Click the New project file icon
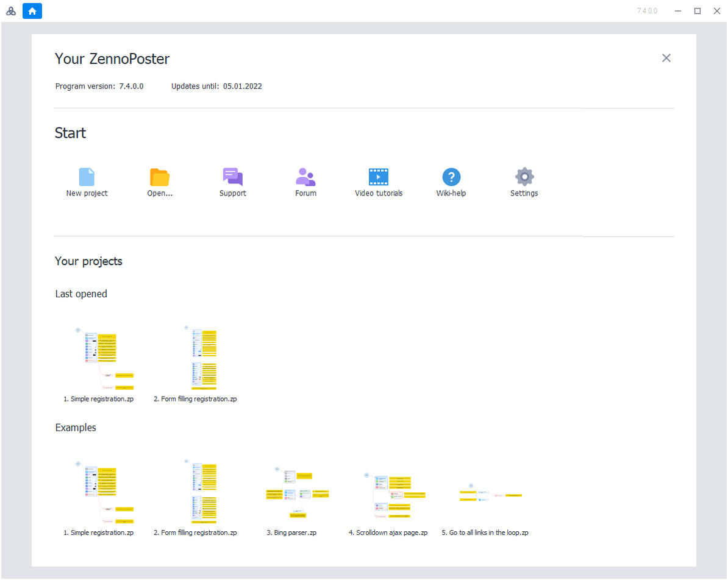 (x=87, y=177)
